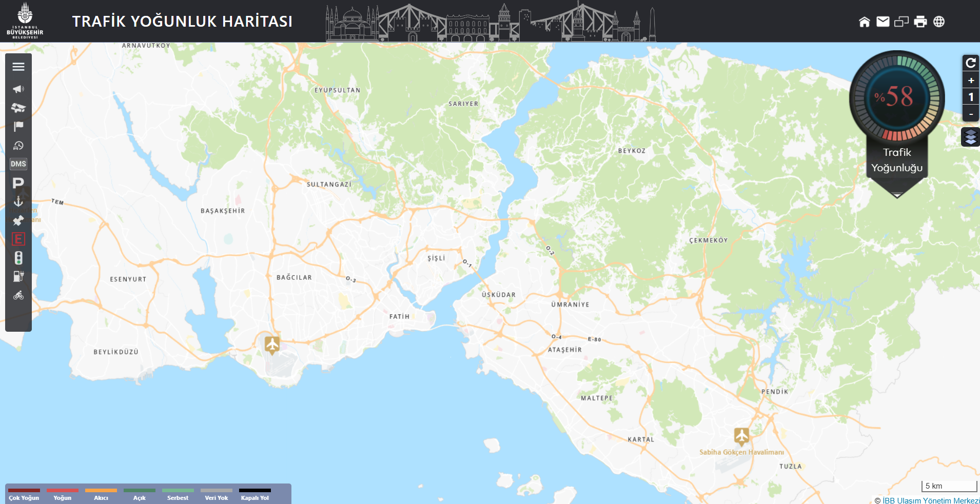Open the map layers selector
Image resolution: width=980 pixels, height=504 pixels.
(x=970, y=137)
